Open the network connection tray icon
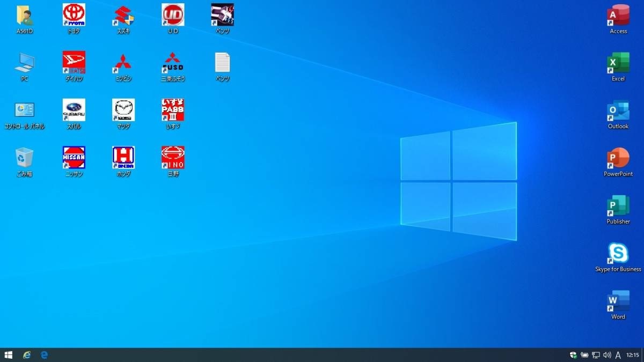The height and width of the screenshot is (362, 644). [x=596, y=355]
